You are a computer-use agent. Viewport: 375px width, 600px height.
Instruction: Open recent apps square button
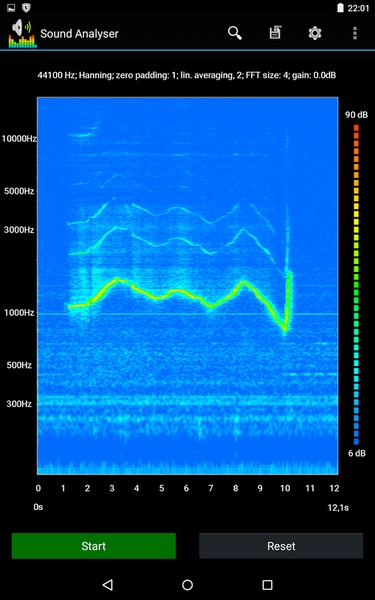tap(267, 584)
